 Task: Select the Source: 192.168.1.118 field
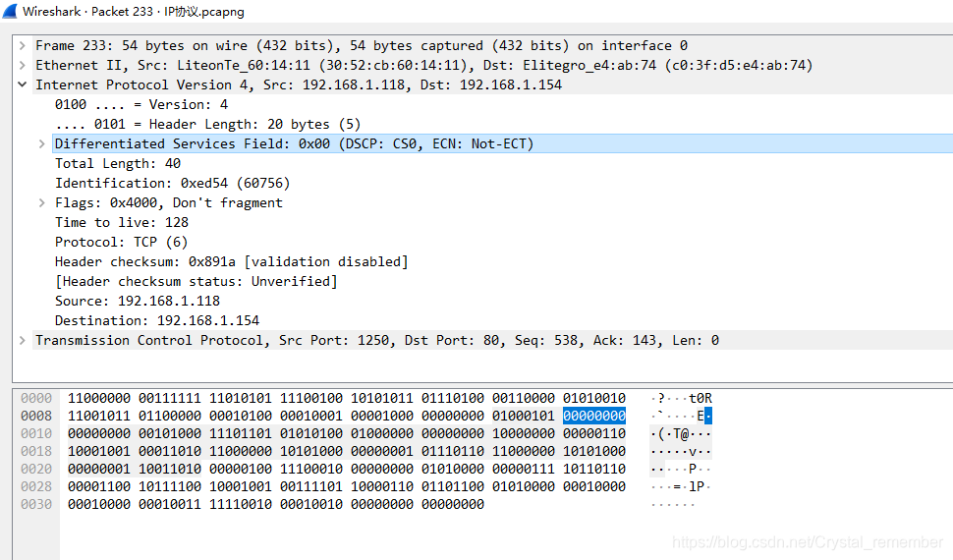click(x=138, y=301)
